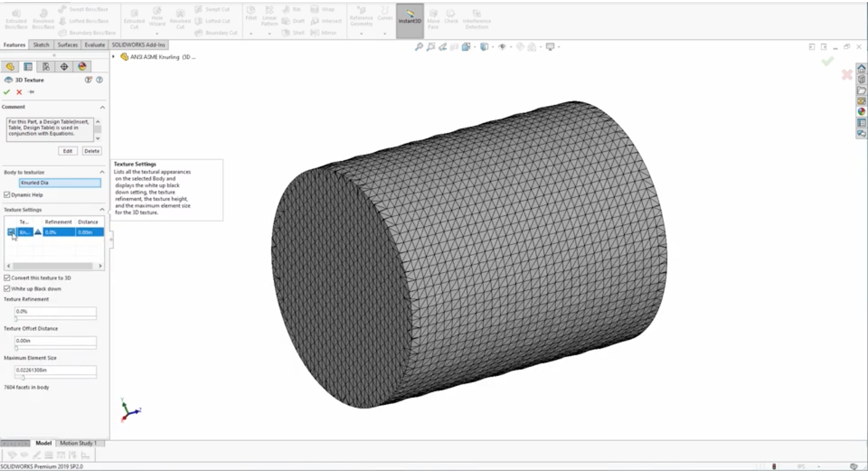Screen dimensions: 868x475
Task: Click the comment box scroll down arrow
Action: pos(98,138)
